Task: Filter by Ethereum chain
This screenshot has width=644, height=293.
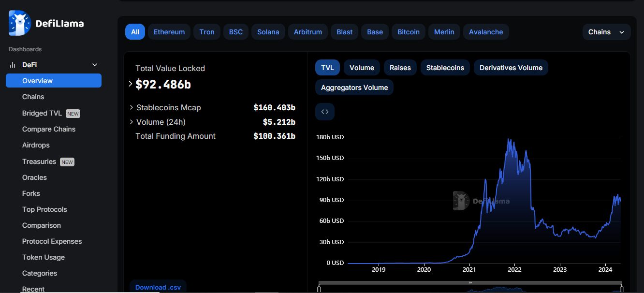Action: click(x=169, y=32)
